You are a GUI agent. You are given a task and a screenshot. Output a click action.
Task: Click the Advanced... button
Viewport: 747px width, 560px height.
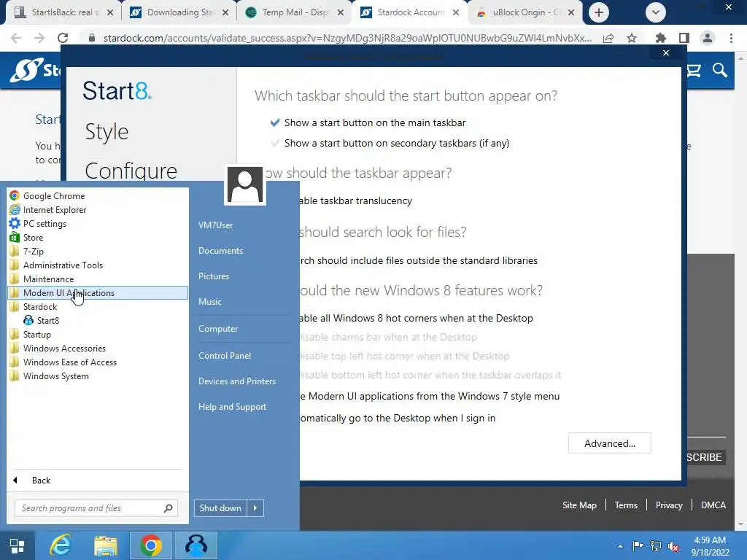(609, 443)
